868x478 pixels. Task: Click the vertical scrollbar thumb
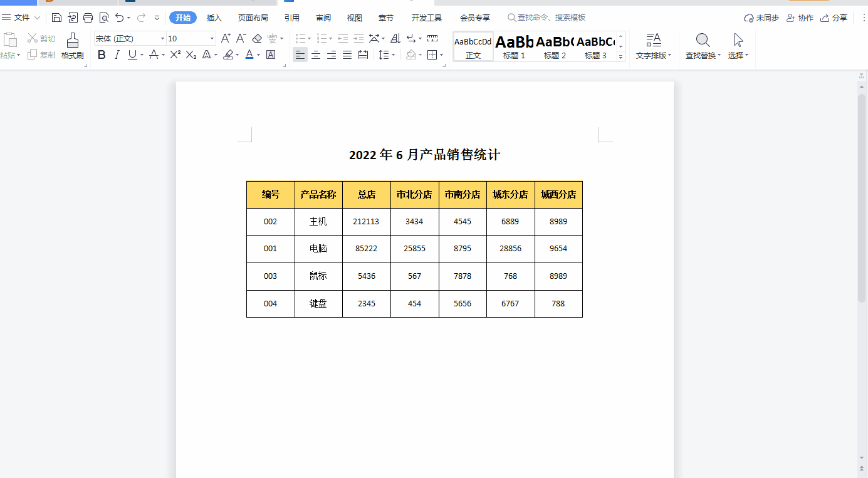pos(862,198)
